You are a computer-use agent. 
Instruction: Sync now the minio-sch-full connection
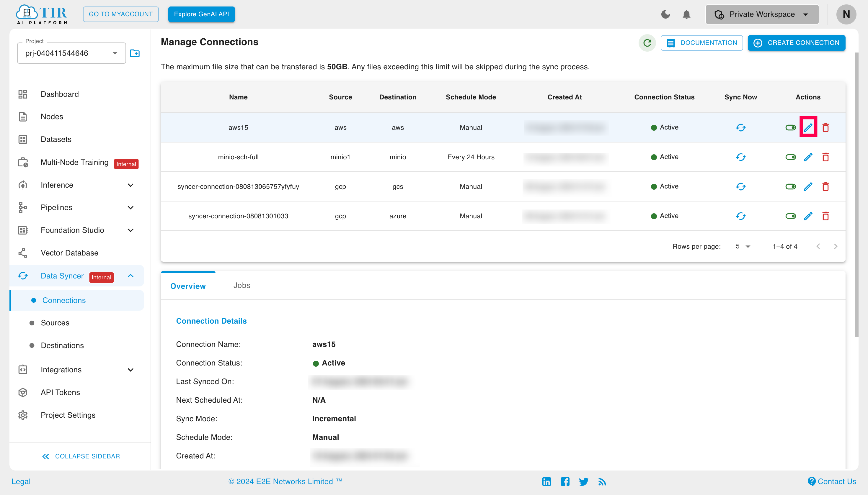coord(741,157)
